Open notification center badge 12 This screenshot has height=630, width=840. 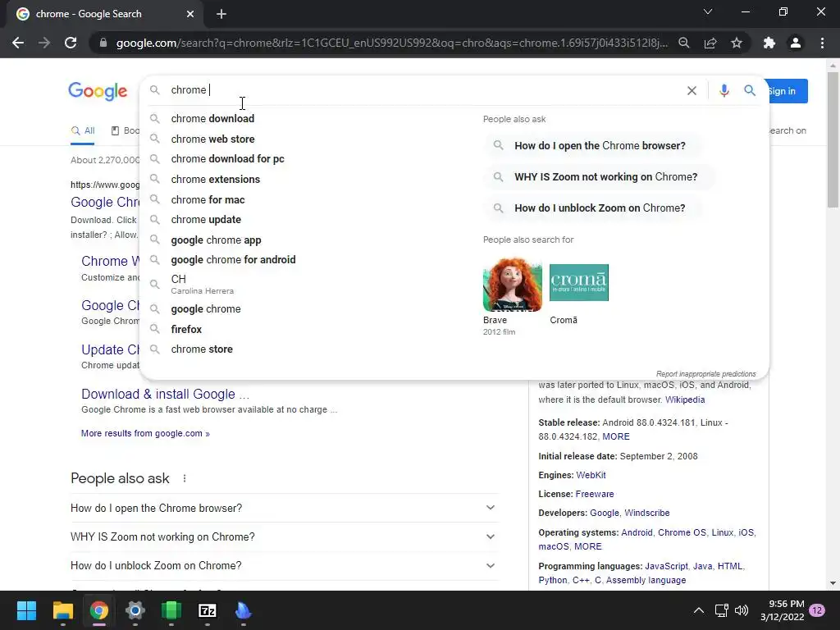click(817, 610)
